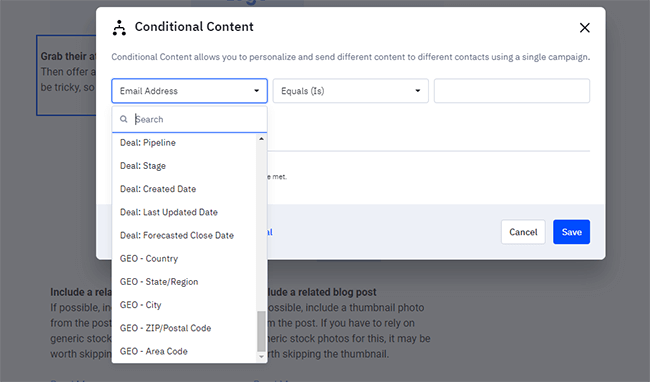Open the Email Address field dropdown
The width and height of the screenshot is (650, 382).
tap(189, 91)
